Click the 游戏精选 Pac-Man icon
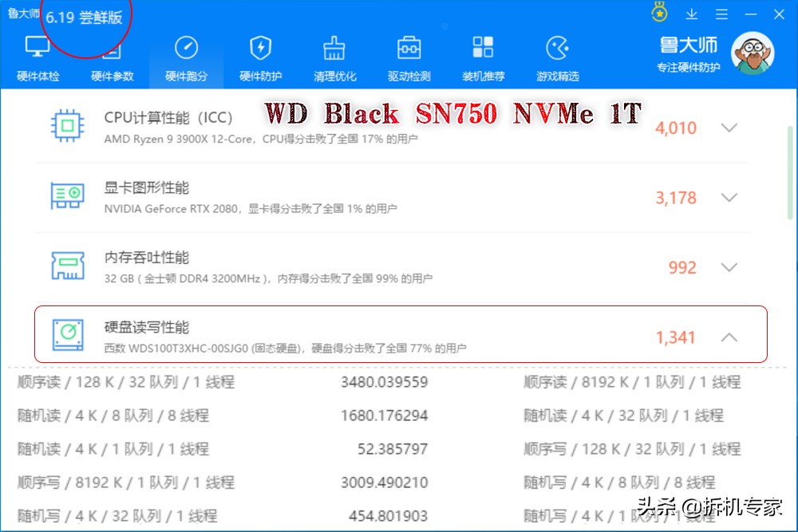This screenshot has width=798, height=532. 558,49
